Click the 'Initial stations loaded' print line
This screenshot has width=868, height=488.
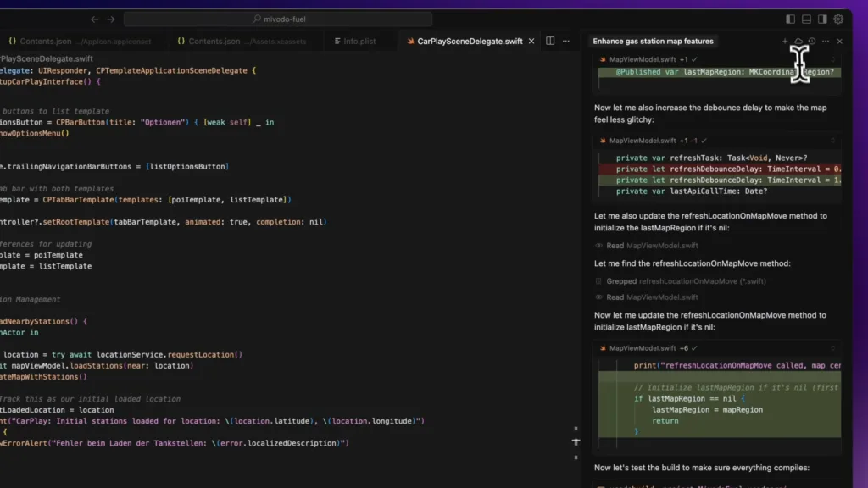212,421
